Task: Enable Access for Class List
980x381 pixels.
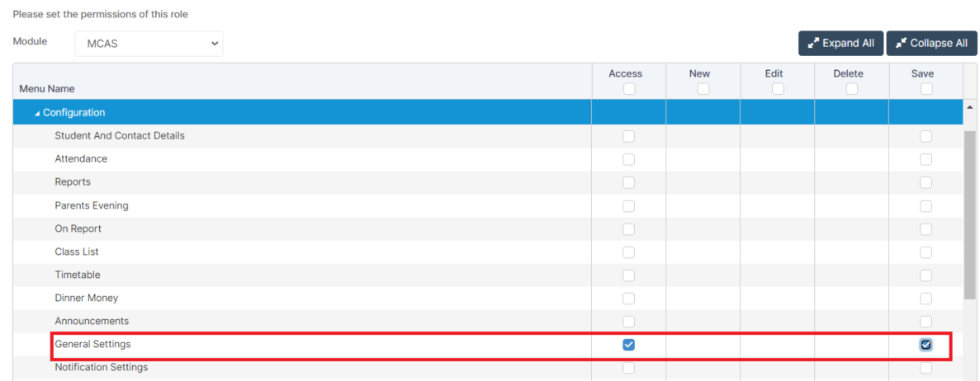Action: click(x=629, y=252)
